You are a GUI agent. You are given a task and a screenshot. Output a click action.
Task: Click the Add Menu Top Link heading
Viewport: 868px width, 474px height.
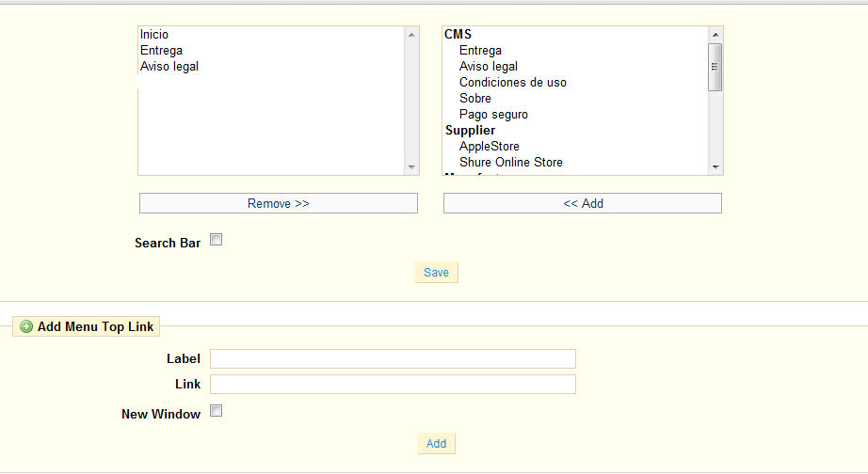[95, 327]
